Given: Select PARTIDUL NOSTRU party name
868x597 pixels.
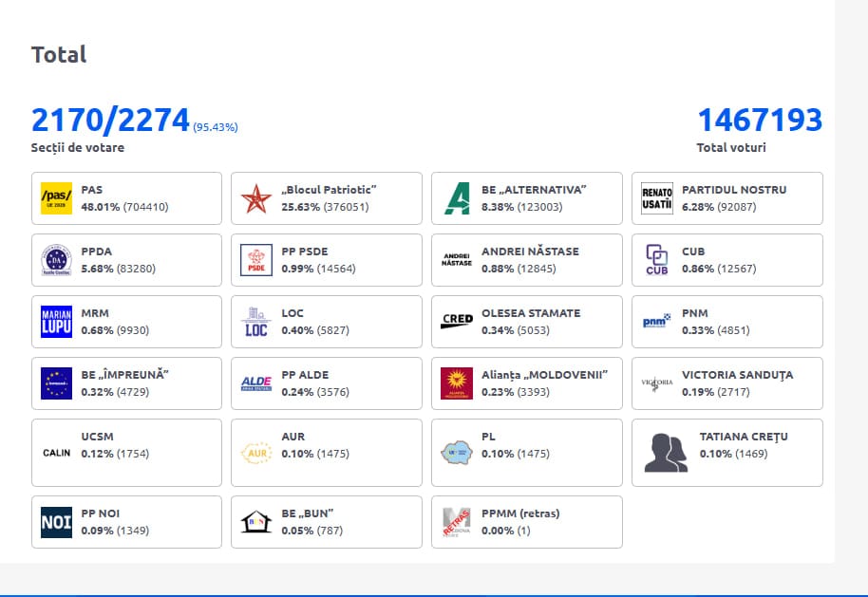Looking at the screenshot, I should (x=734, y=189).
